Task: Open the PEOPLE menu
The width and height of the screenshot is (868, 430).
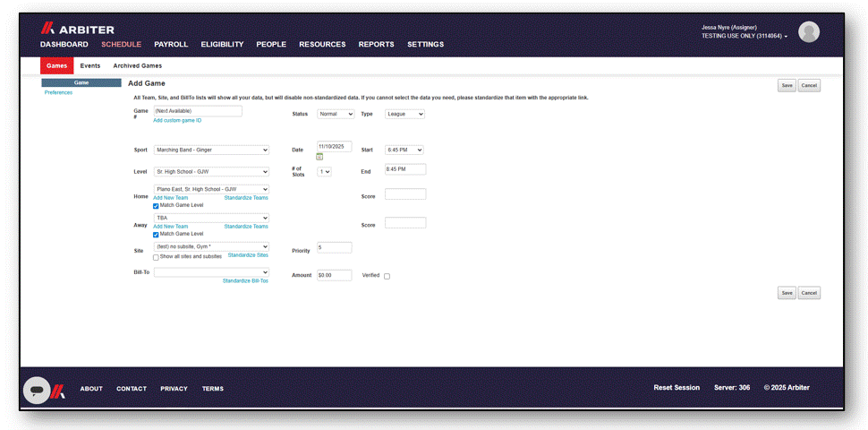Action: coord(271,44)
